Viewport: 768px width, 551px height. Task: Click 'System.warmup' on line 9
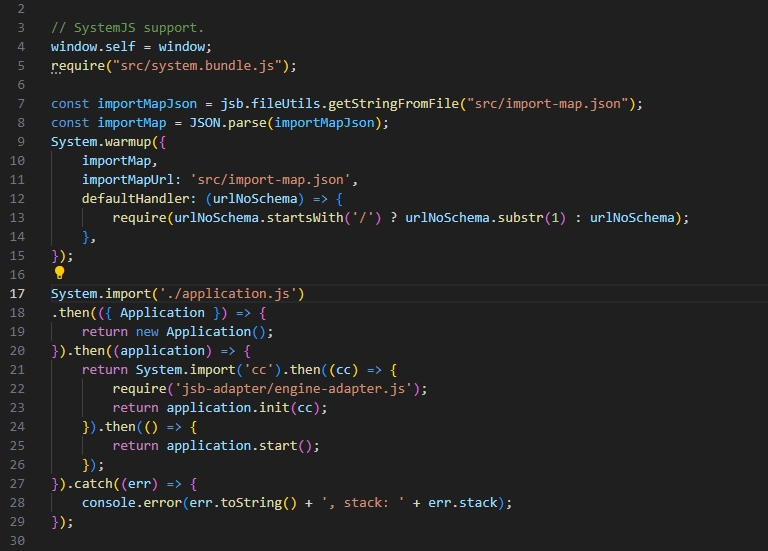click(101, 142)
